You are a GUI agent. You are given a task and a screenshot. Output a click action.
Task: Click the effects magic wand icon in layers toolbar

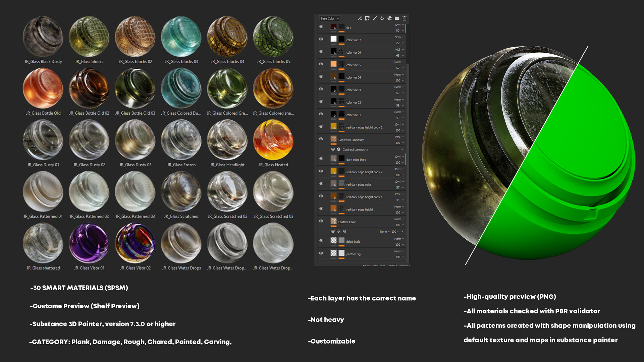tap(360, 18)
